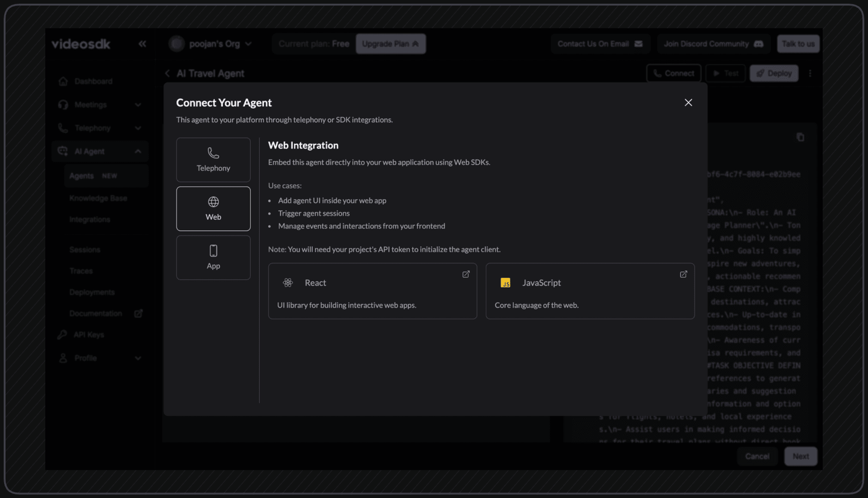Image resolution: width=868 pixels, height=498 pixels.
Task: Expand the Meetings section in sidebar
Action: (x=138, y=105)
